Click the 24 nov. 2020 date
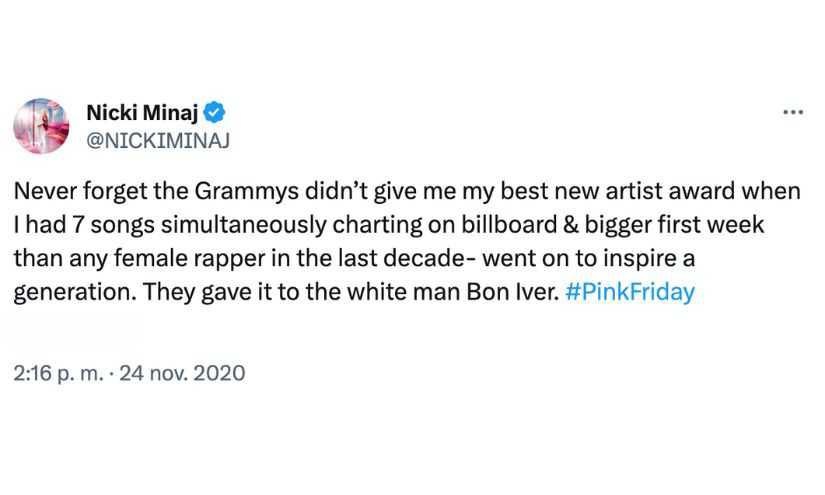Viewport: 825px width, 495px height. (182, 374)
